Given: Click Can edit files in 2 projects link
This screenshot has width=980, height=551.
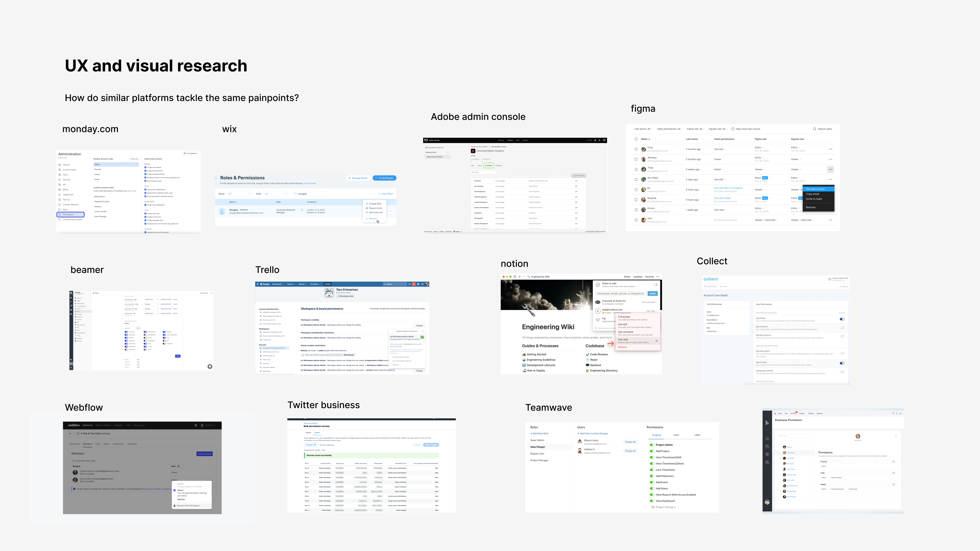Looking at the screenshot, I should 728,188.
